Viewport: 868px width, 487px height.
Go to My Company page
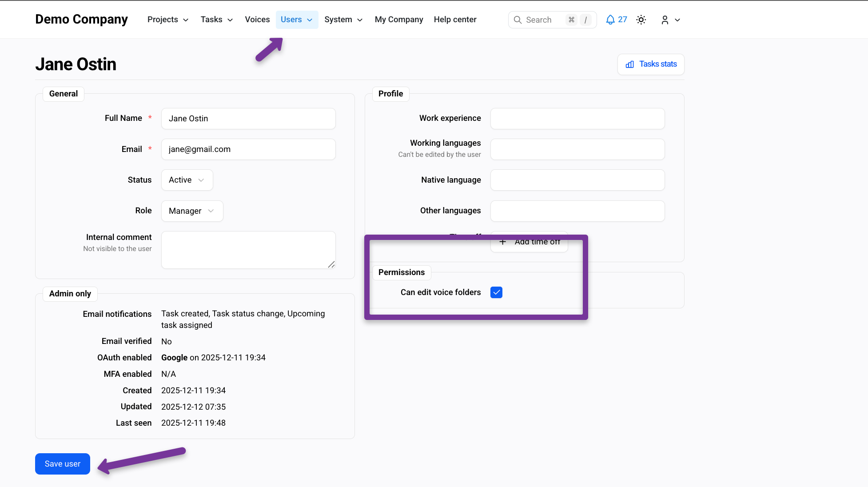pos(399,20)
